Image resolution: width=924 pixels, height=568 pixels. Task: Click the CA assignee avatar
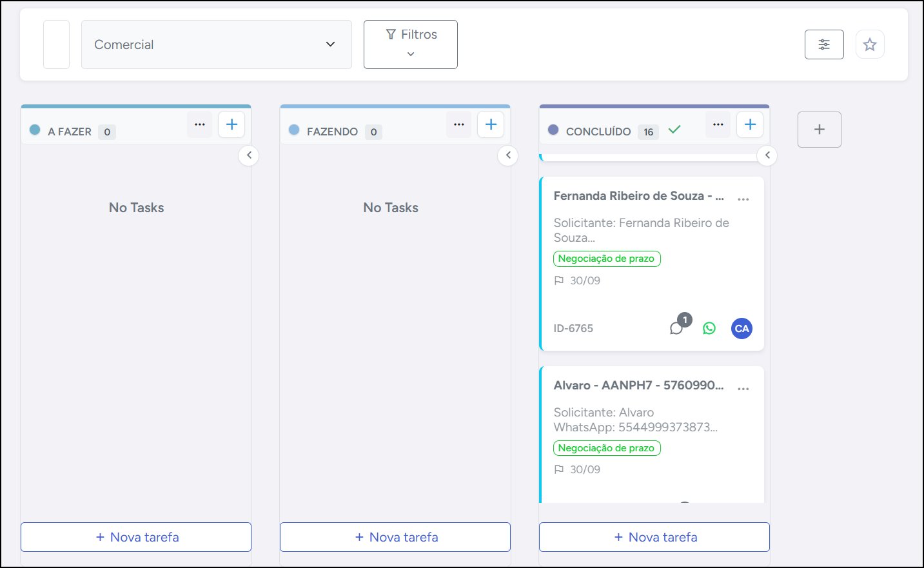coord(742,328)
